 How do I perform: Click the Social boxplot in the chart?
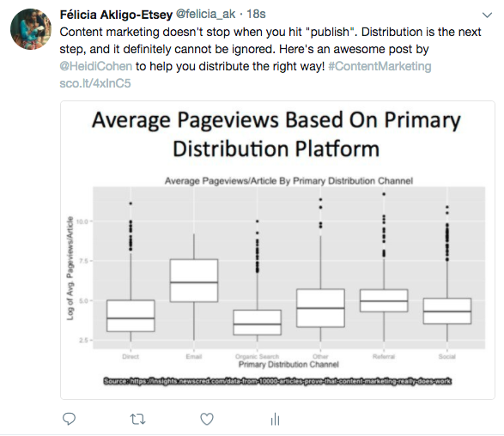pos(447,311)
